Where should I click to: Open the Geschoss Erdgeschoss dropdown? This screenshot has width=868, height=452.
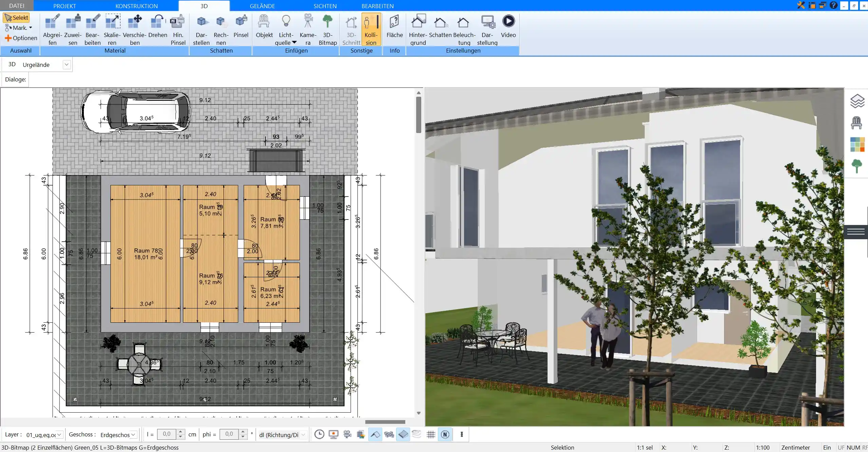tap(133, 435)
